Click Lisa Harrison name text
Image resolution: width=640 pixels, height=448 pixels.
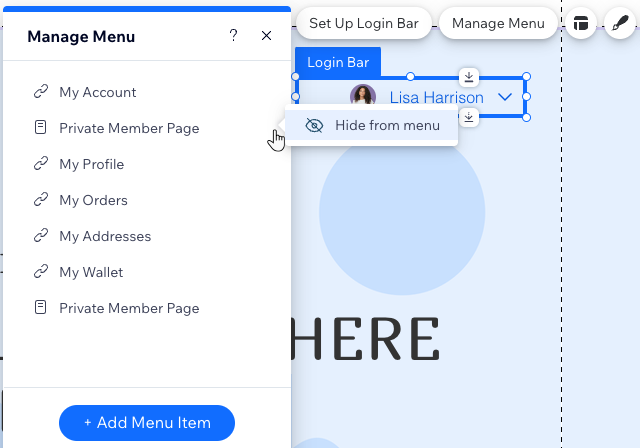436,98
